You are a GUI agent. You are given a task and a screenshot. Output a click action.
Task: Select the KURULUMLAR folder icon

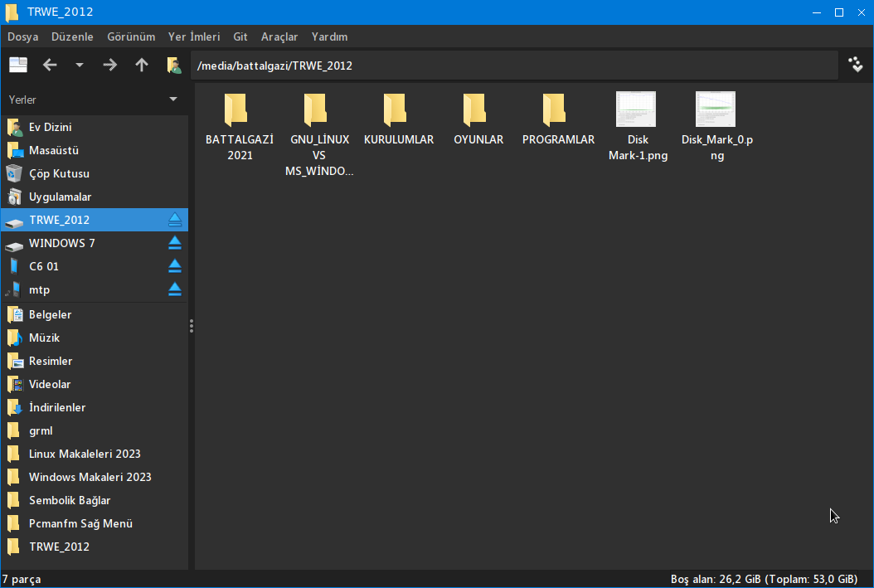pyautogui.click(x=396, y=109)
